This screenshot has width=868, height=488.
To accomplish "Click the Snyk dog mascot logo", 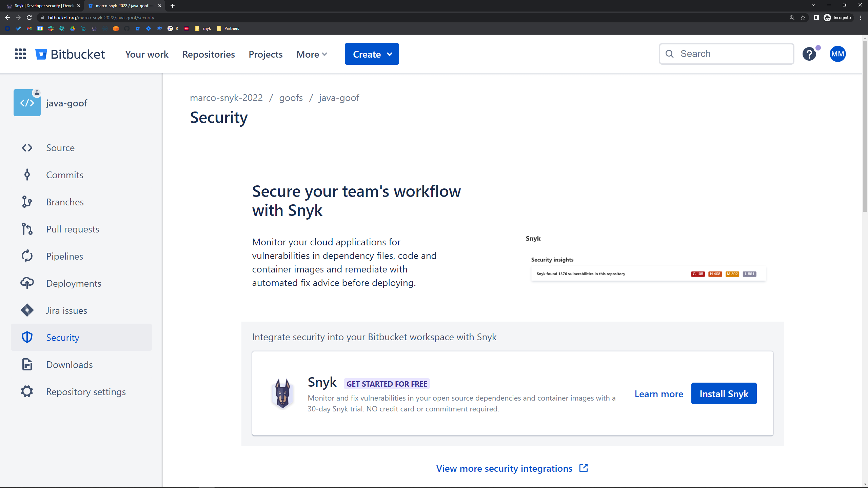I will click(283, 394).
